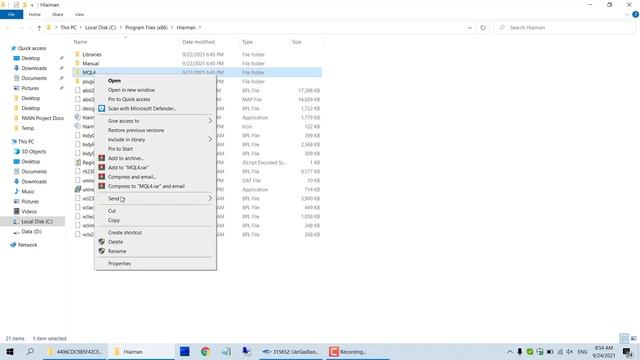
Task: Choose Cut from context menu
Action: click(x=112, y=211)
